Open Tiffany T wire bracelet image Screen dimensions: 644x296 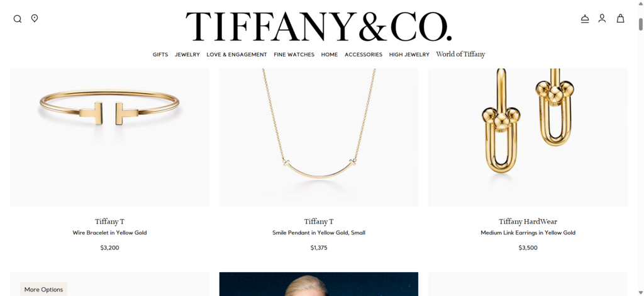click(109, 137)
